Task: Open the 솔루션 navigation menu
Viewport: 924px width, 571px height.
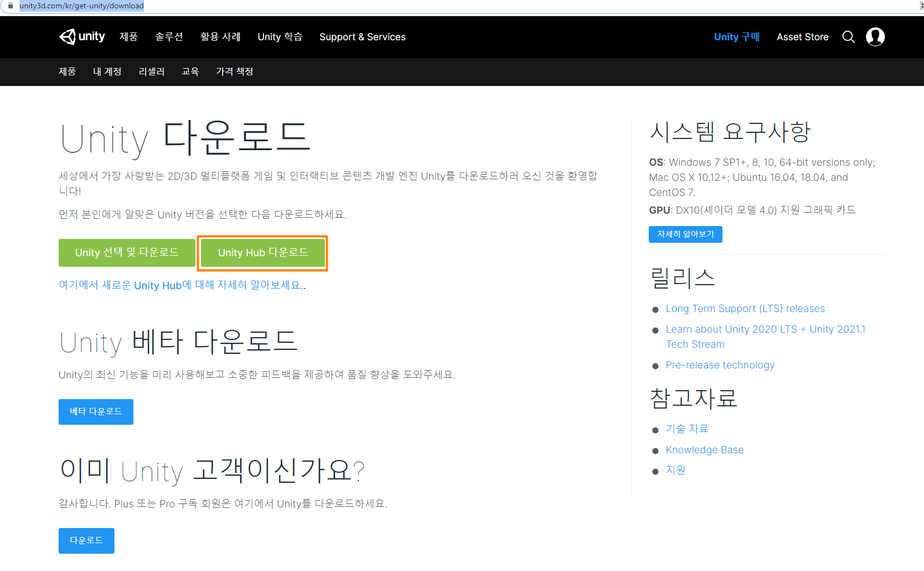Action: (x=169, y=37)
